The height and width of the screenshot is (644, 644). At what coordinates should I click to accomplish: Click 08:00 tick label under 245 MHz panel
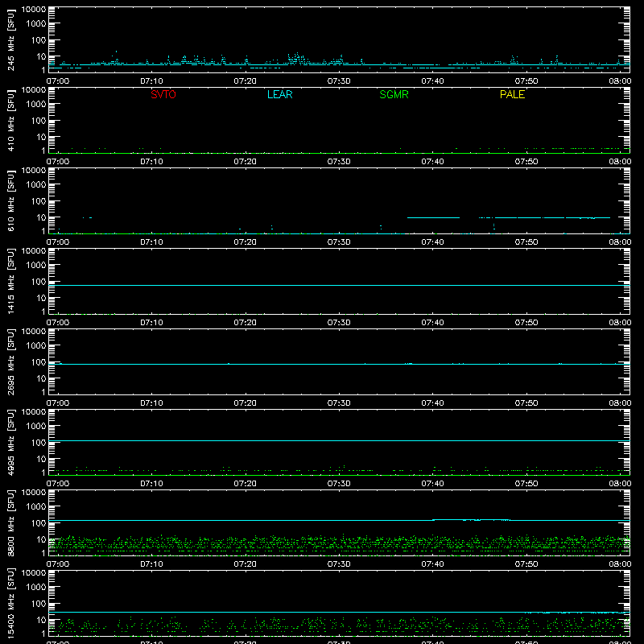pos(620,81)
